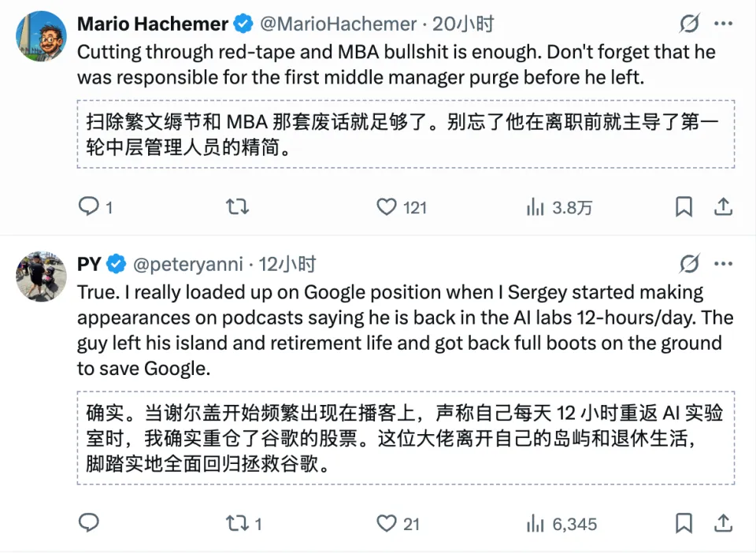Bookmark PY's tweet
The width and height of the screenshot is (756, 553).
coord(684,523)
